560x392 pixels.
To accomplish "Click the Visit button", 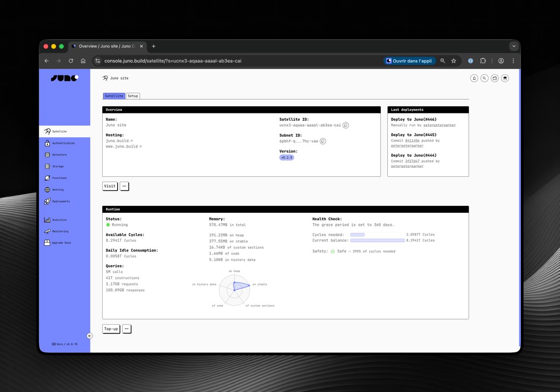I will click(110, 186).
